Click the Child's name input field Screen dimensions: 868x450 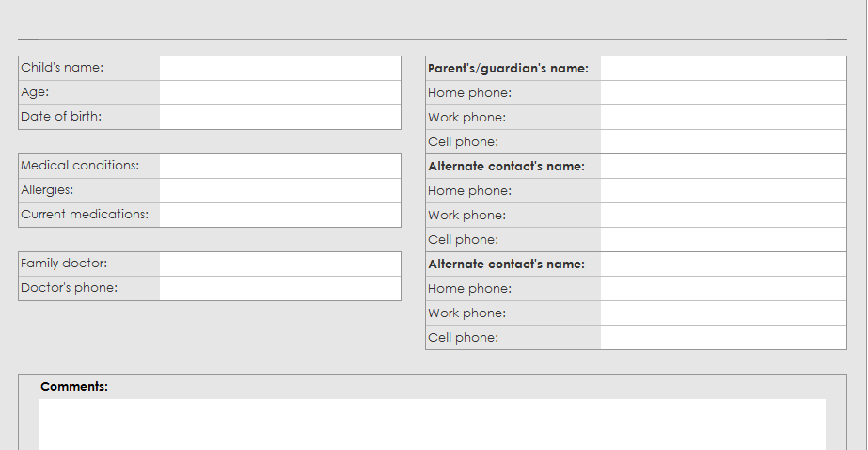[x=279, y=68]
